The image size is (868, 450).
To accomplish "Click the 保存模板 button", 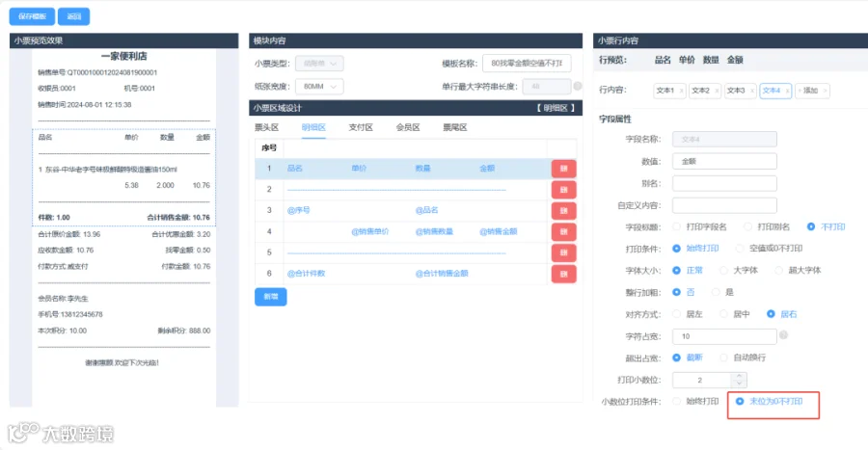I will [32, 16].
